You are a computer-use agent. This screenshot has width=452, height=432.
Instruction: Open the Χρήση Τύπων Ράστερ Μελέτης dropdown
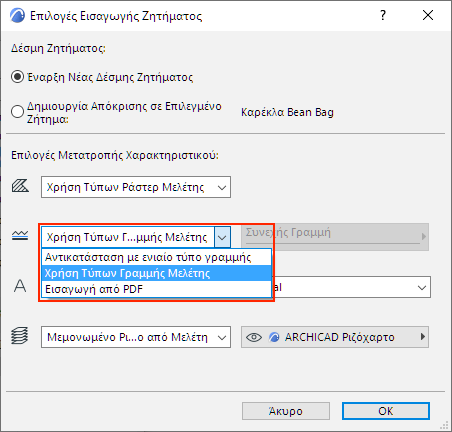pos(136,187)
